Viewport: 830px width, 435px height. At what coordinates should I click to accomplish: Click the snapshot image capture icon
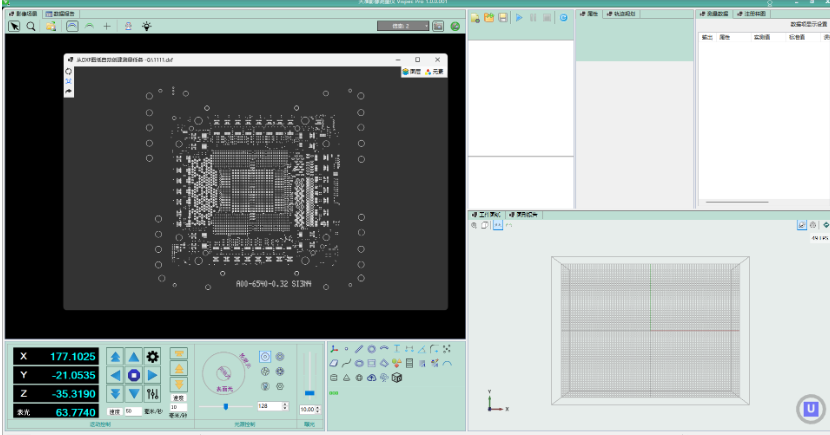(438, 26)
